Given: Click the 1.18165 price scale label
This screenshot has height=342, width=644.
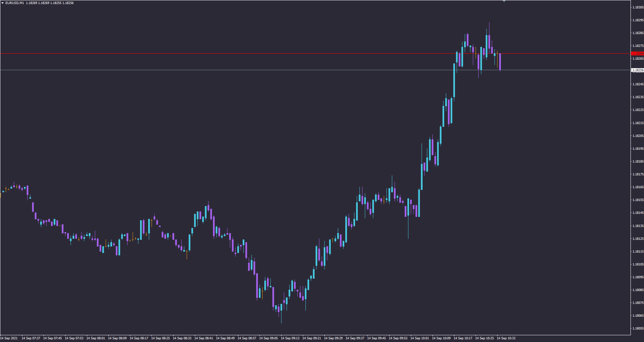Looking at the screenshot, I should tap(638, 187).
